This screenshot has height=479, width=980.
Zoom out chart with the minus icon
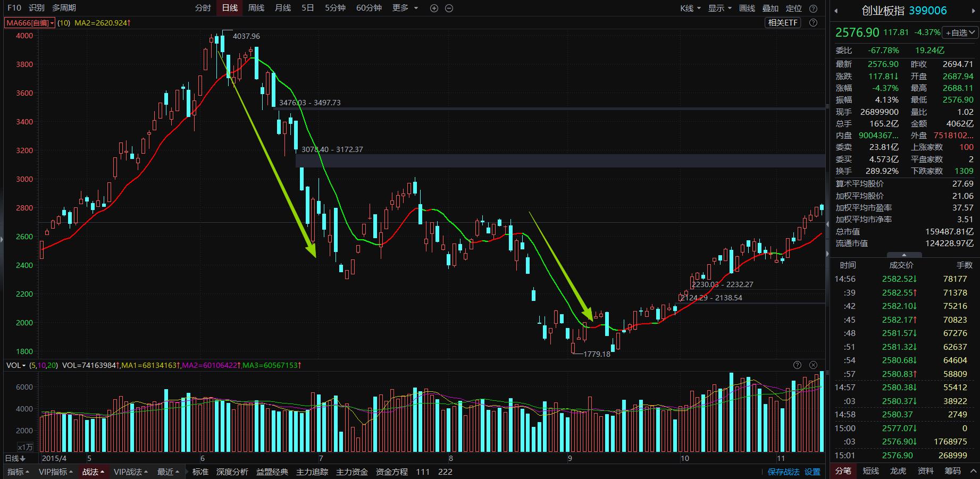[x=449, y=8]
